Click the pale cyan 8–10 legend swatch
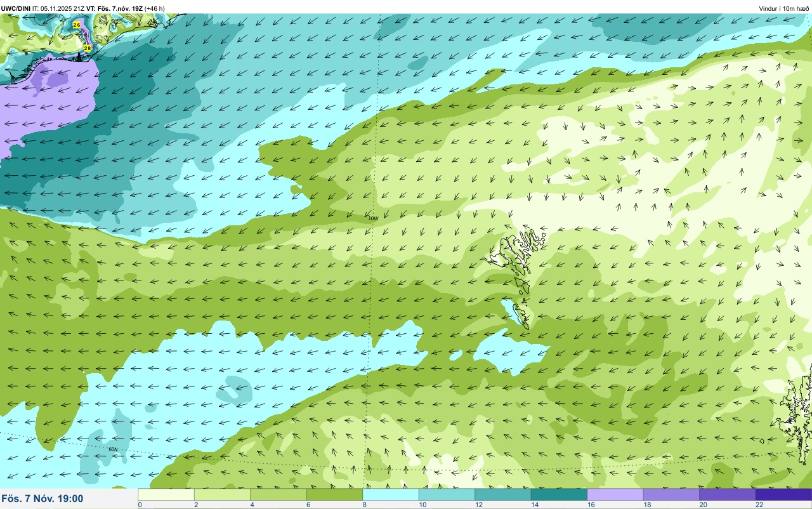The width and height of the screenshot is (812, 509). [391, 494]
